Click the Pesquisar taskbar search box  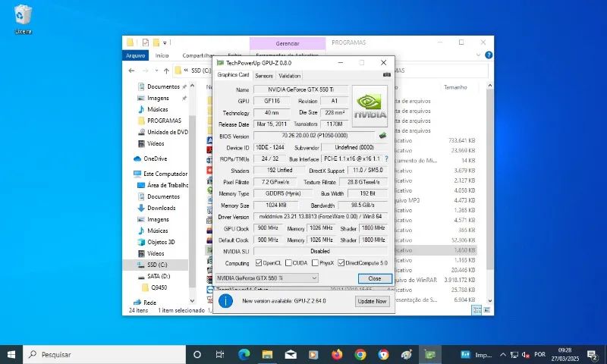(x=106, y=354)
